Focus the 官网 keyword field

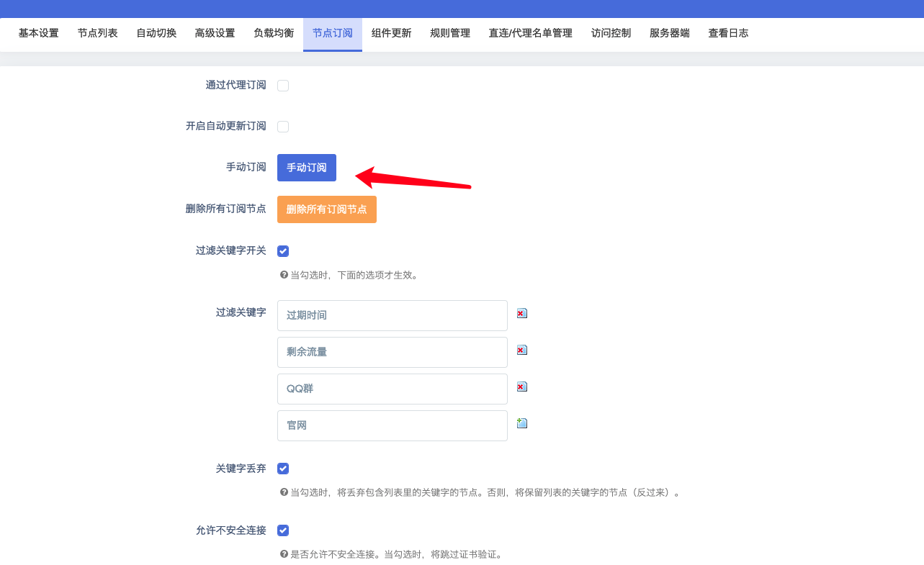click(x=393, y=425)
